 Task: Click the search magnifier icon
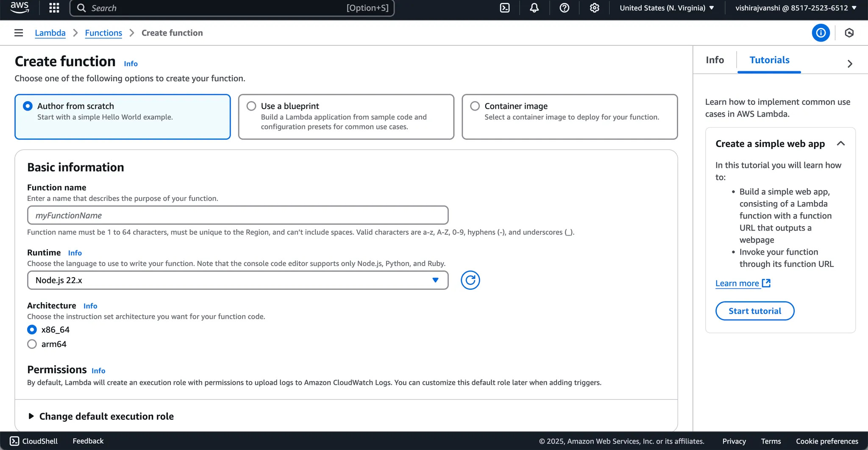click(x=81, y=8)
